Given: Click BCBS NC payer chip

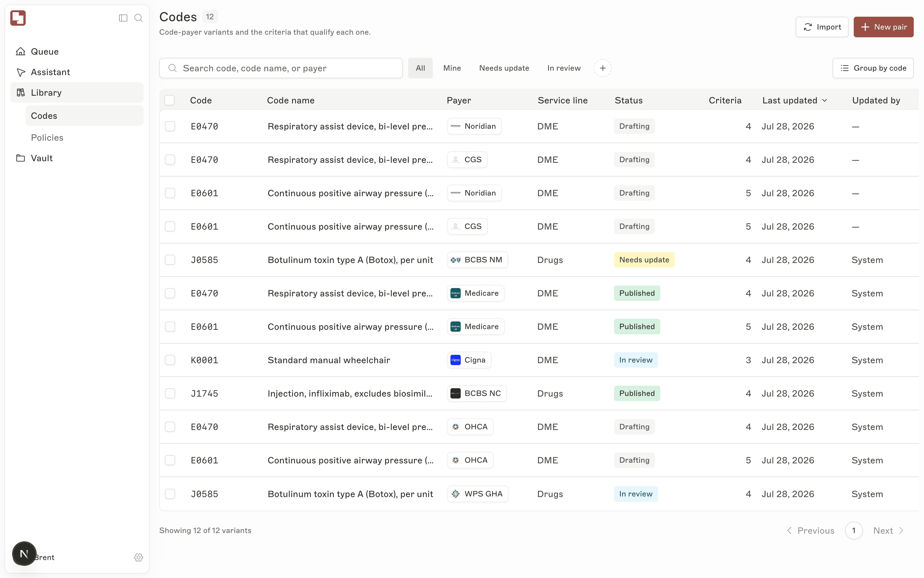Looking at the screenshot, I should [477, 393].
